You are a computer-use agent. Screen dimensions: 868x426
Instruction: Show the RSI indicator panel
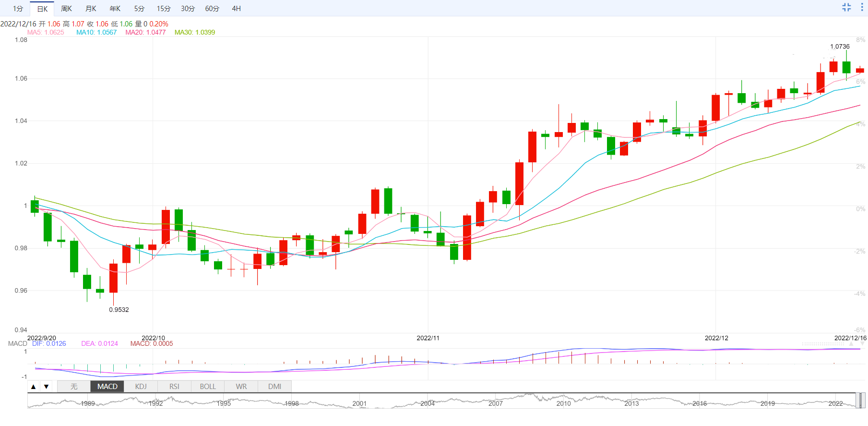[x=174, y=387]
